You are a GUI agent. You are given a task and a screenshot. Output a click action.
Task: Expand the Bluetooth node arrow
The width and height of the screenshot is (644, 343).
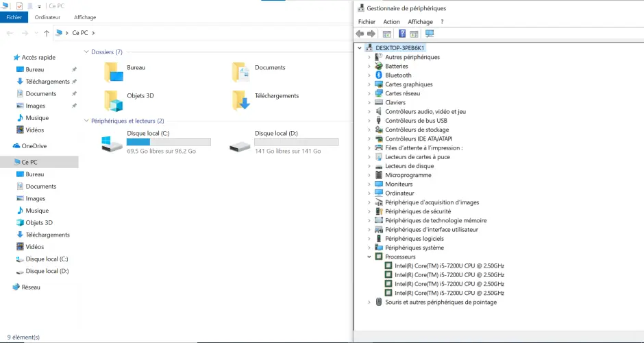point(369,75)
